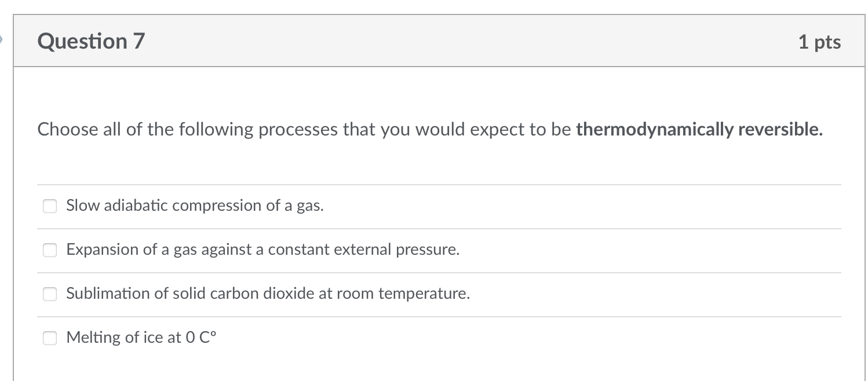This screenshot has height=381, width=868.
Task: Uncheck the slow adiabatic compression answer
Action: pos(49,206)
